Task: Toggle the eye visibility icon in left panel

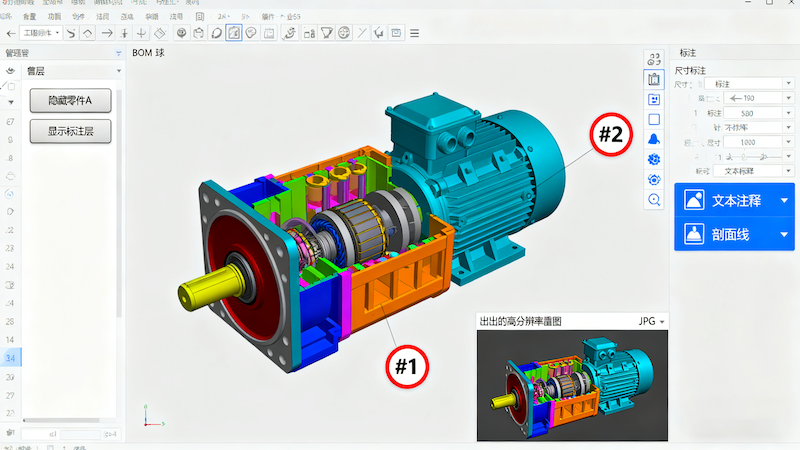Action: 11,71
